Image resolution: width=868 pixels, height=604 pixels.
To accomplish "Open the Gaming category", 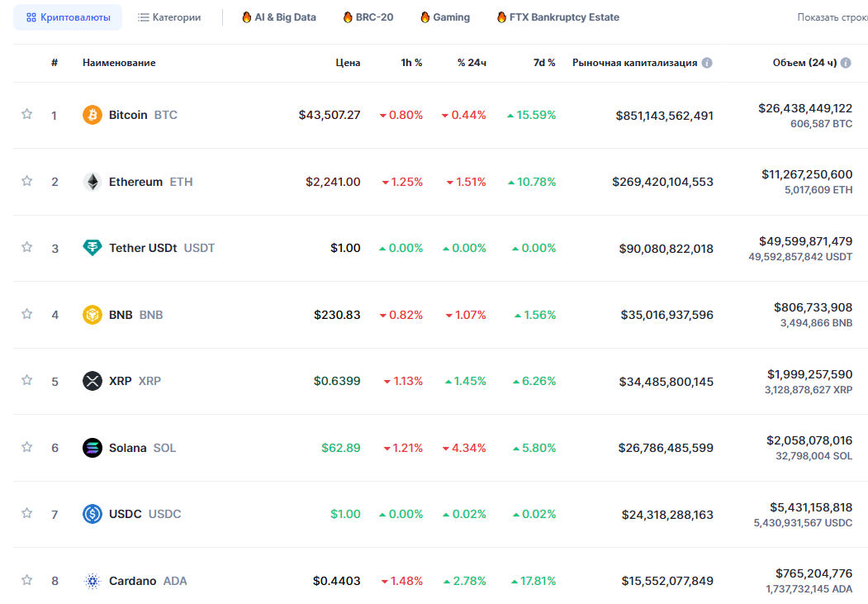I will click(445, 17).
